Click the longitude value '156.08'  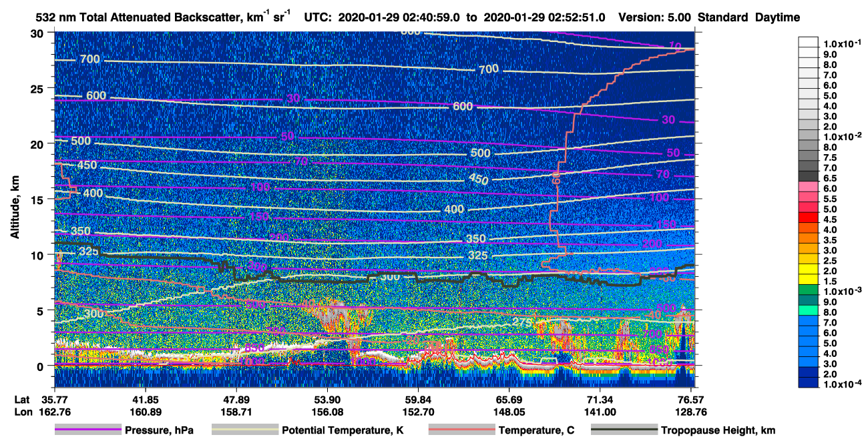[327, 412]
